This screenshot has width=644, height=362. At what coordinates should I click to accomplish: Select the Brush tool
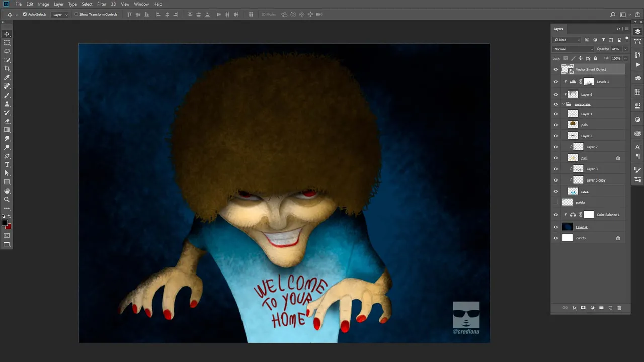pos(7,95)
